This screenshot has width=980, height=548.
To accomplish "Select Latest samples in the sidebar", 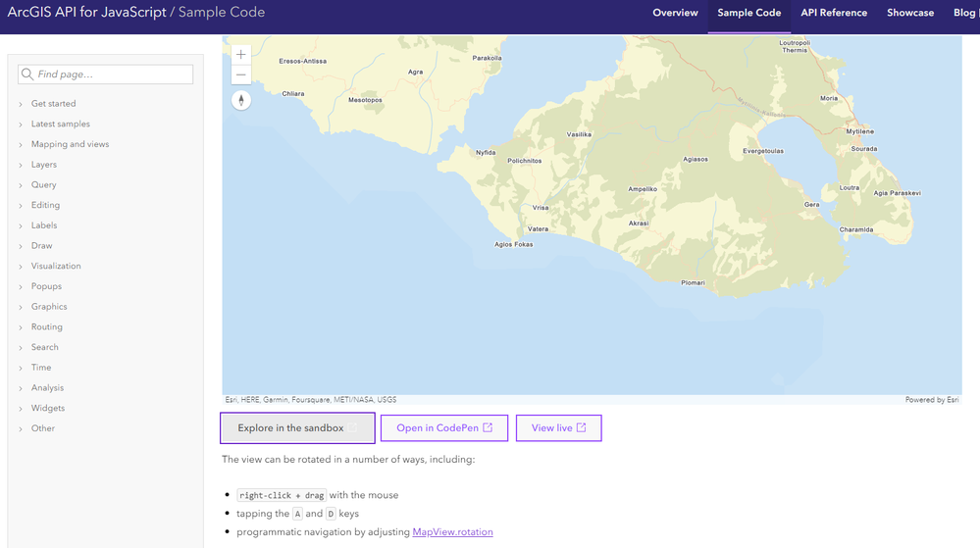I will click(x=60, y=125).
